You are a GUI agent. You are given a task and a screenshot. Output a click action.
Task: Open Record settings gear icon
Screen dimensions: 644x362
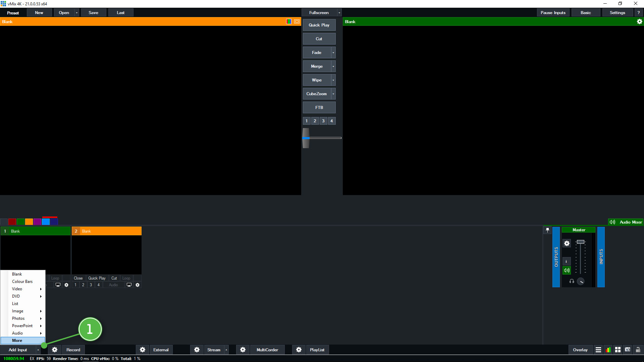pos(55,350)
